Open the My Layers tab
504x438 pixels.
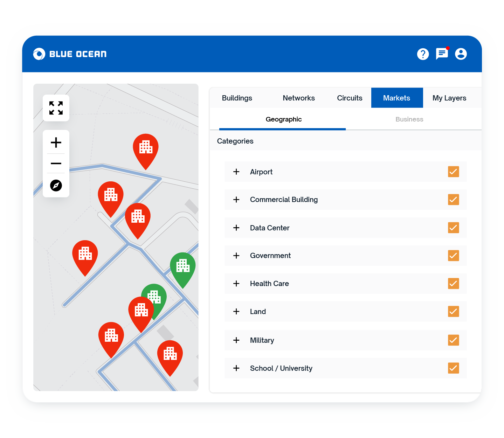(449, 98)
